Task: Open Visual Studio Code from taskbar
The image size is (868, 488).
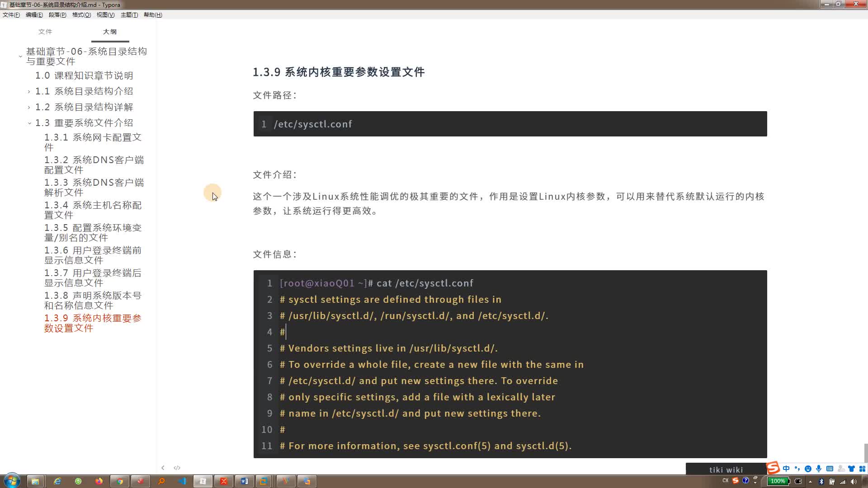Action: 182,481
